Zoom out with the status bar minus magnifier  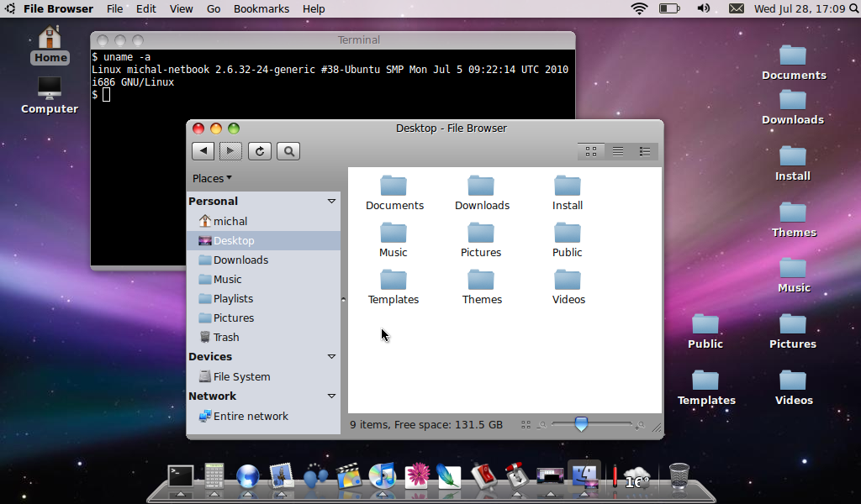coord(542,424)
